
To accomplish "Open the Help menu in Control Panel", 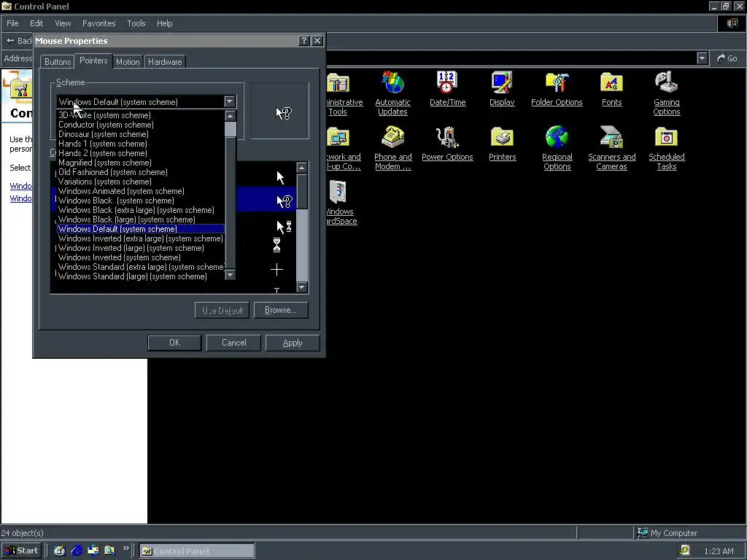I will tap(164, 23).
